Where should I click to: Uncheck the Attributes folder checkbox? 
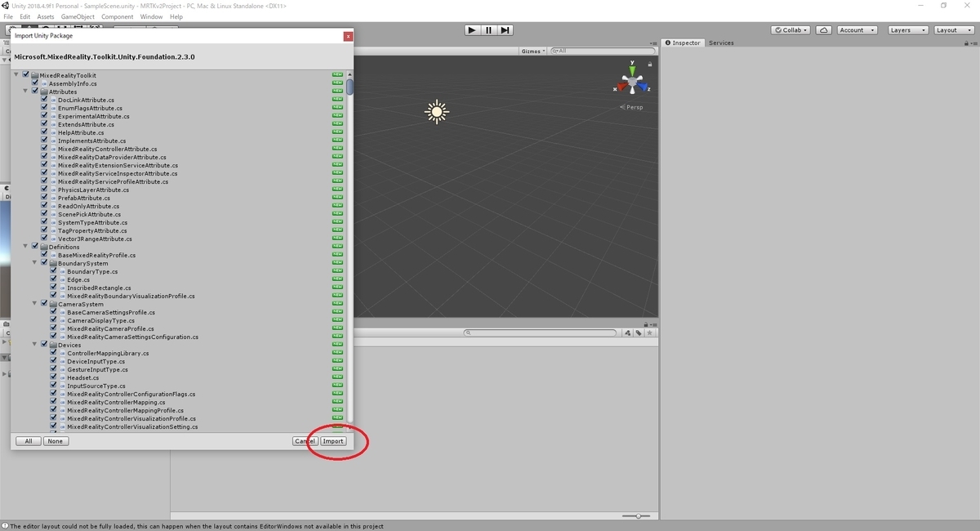coord(35,91)
